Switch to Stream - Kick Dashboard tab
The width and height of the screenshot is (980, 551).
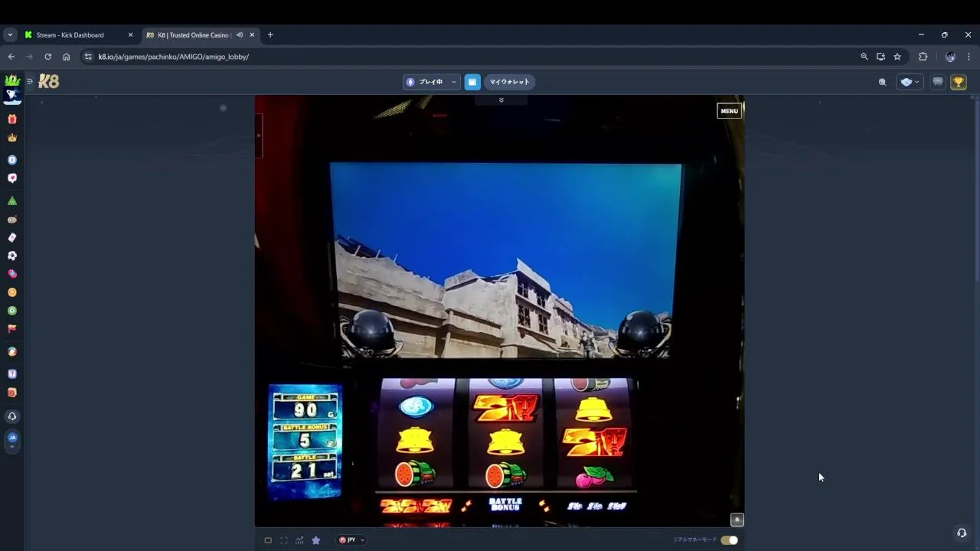click(x=79, y=35)
